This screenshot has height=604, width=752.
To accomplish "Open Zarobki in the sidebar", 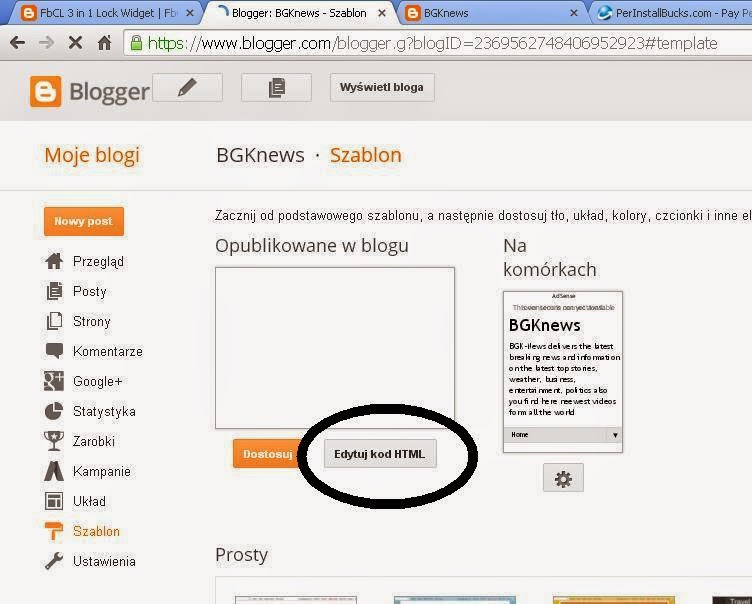I will (94, 441).
